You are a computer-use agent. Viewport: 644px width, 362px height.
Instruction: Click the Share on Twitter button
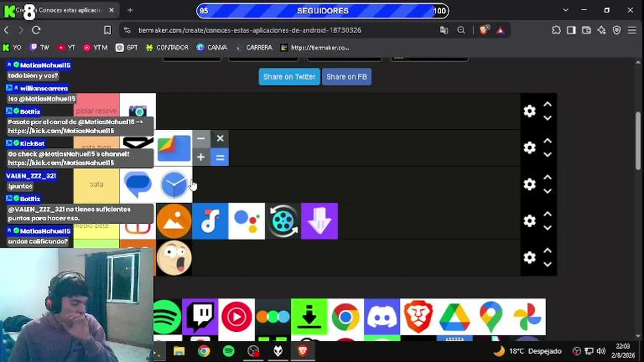point(289,77)
